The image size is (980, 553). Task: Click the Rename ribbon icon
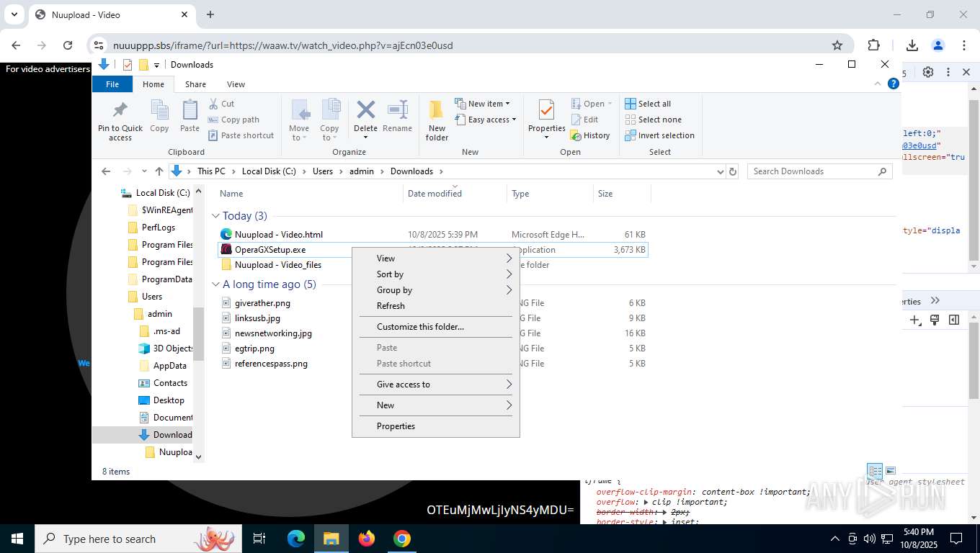coord(397,116)
